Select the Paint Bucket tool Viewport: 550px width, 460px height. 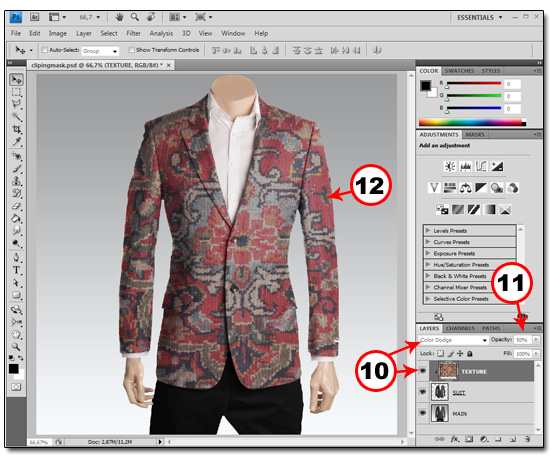pyautogui.click(x=16, y=219)
